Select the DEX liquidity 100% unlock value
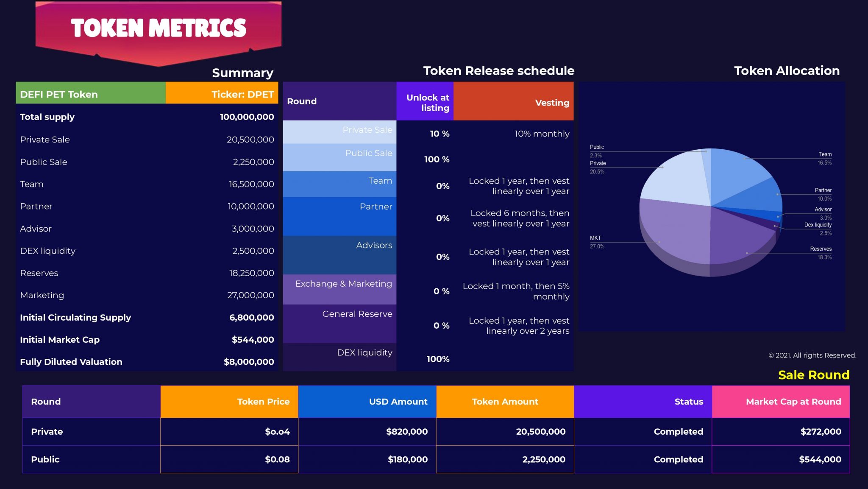 coord(438,359)
